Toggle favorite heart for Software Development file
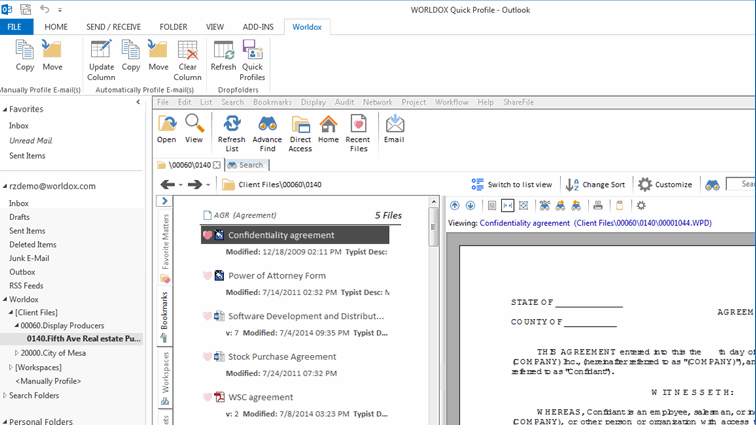Screen dimensions: 756x425 coord(207,316)
